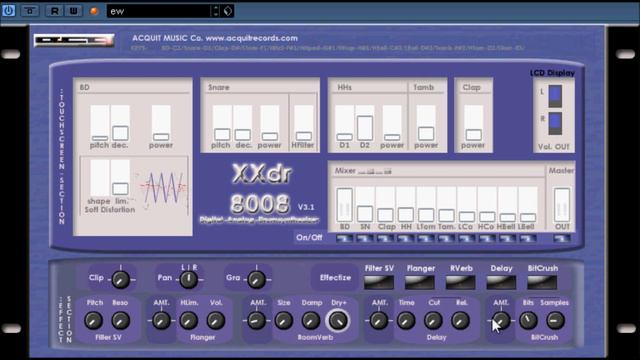The width and height of the screenshot is (640, 360).
Task: Toggle the On/Off switch under HH channel
Action: click(406, 238)
